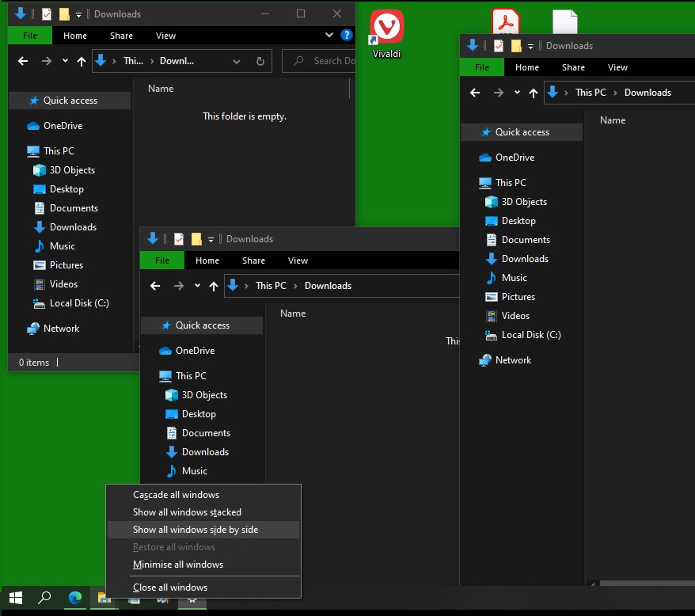The width and height of the screenshot is (695, 616).
Task: Click horizontal scrollbar at bottom of frontmost window
Action: tap(648, 584)
